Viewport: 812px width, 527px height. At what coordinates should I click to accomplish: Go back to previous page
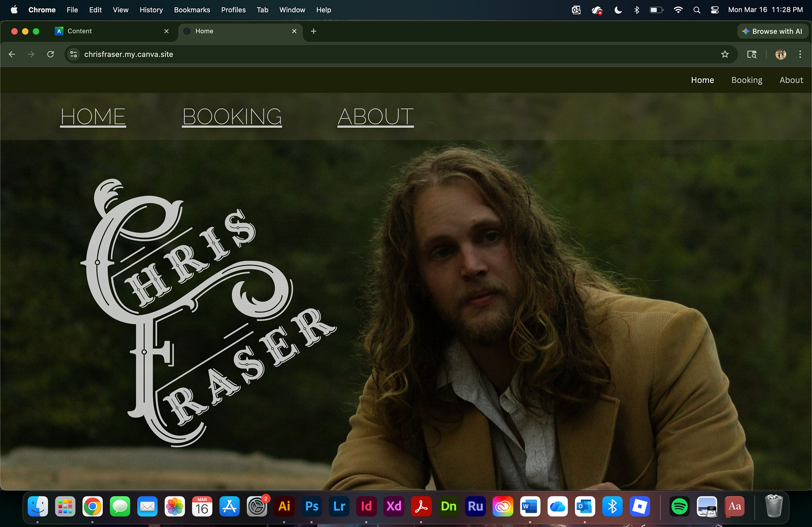click(x=12, y=54)
